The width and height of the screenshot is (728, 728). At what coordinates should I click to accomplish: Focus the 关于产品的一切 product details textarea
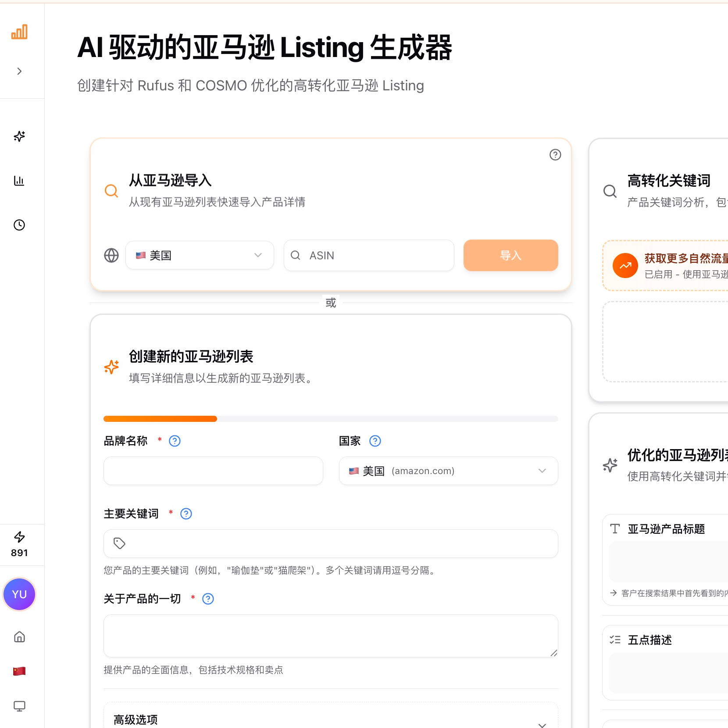pos(331,636)
